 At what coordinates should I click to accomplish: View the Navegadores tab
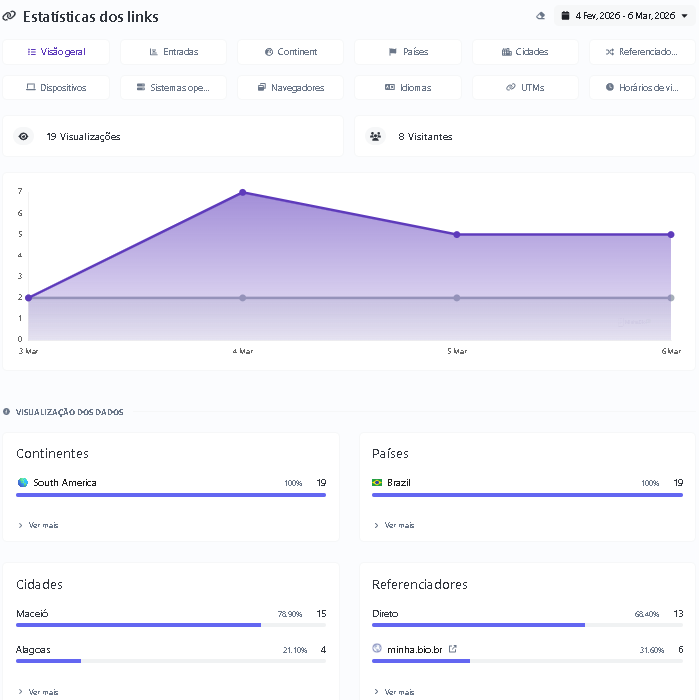(290, 88)
